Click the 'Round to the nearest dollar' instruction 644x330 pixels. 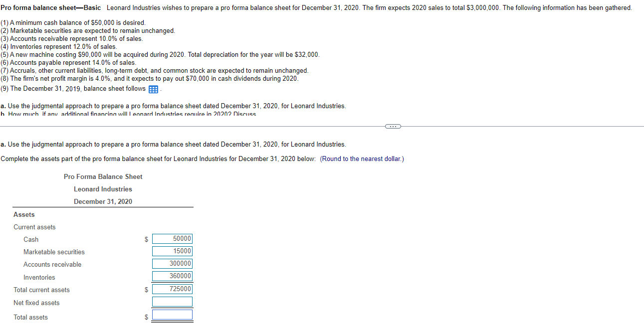click(x=362, y=159)
